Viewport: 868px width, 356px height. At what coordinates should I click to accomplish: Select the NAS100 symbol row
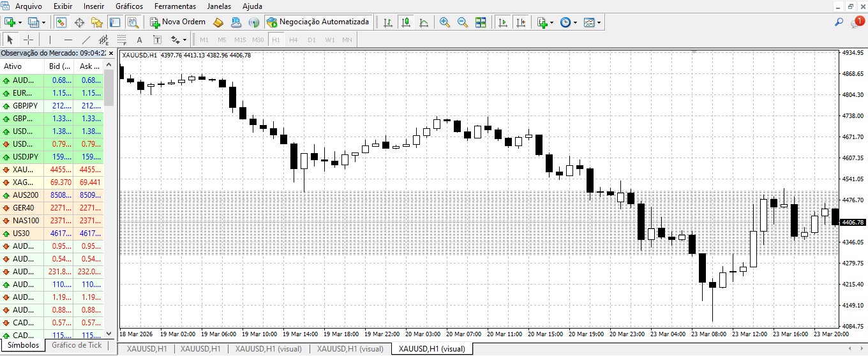(52, 221)
